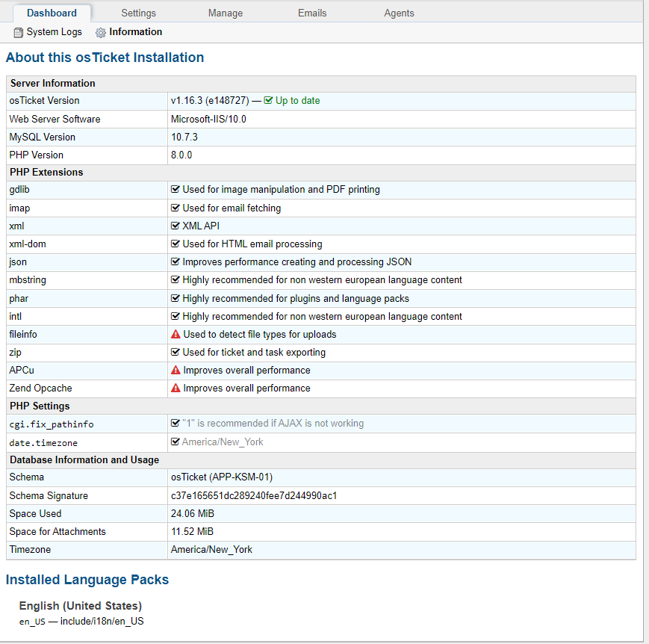The height and width of the screenshot is (644, 649).
Task: Click the database Timezone value America/New_York
Action: click(x=211, y=550)
